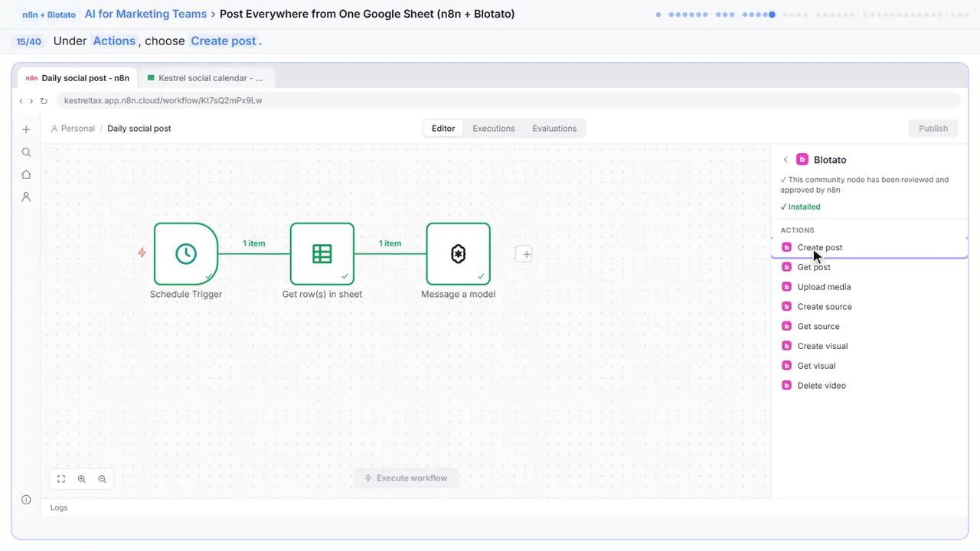Viewport: 980px width, 551px height.
Task: Switch to the Editor tab
Action: coord(443,129)
